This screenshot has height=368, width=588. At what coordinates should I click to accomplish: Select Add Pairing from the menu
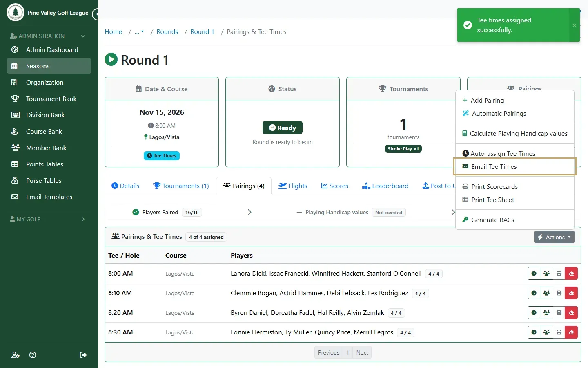(x=515, y=101)
